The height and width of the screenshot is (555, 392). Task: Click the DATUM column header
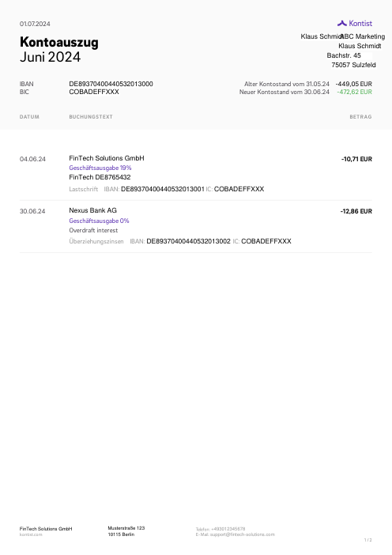click(29, 117)
